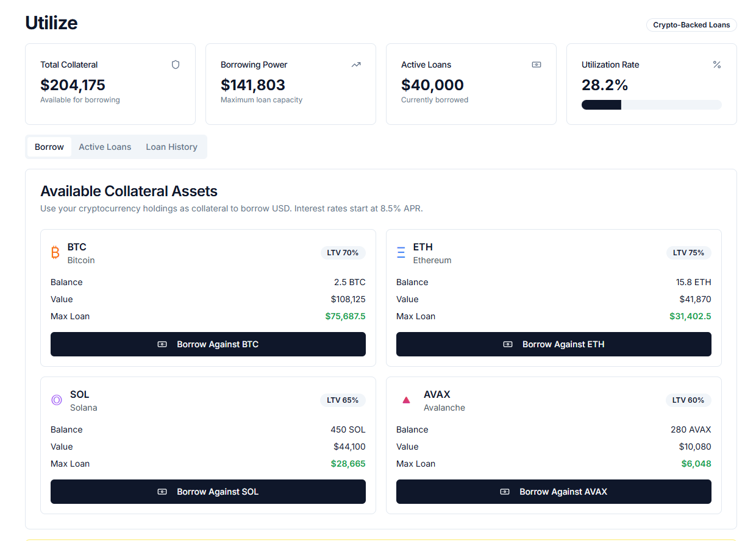The height and width of the screenshot is (541, 756).
Task: Click the shield icon on Total Collateral card
Action: [x=176, y=65]
